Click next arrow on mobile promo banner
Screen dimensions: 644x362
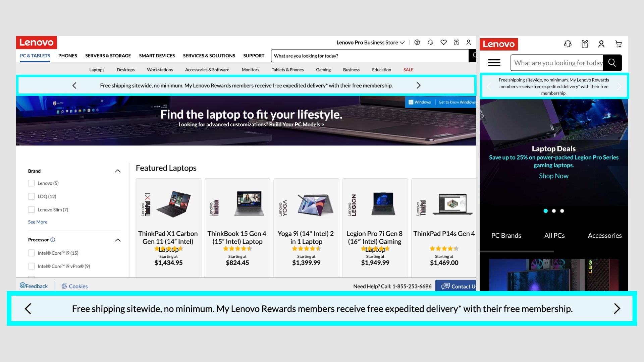coord(619,86)
